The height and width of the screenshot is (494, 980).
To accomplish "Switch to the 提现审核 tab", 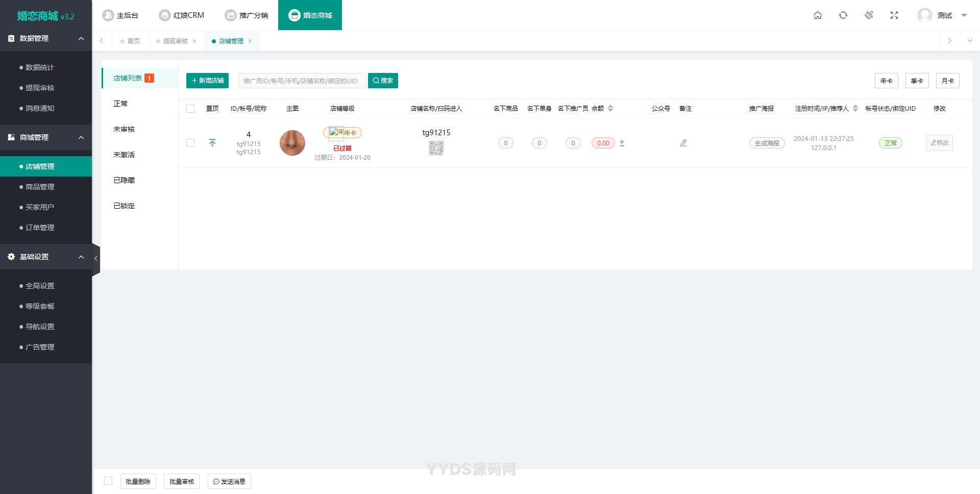I will (175, 41).
